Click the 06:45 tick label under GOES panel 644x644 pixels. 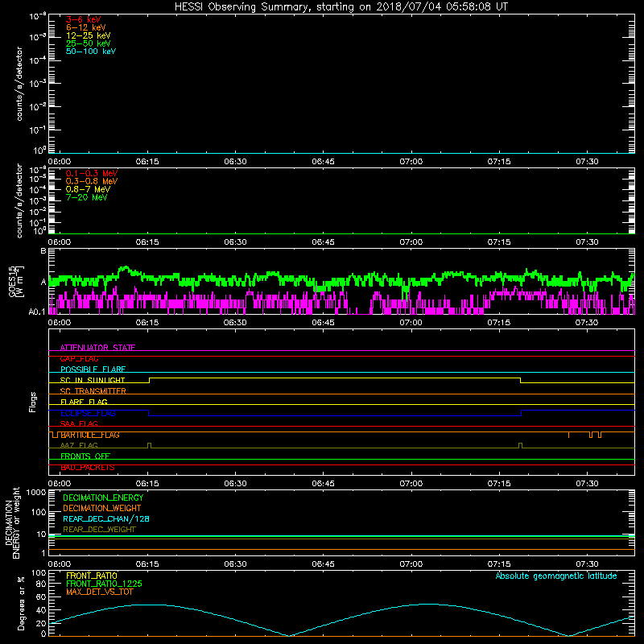coord(324,323)
